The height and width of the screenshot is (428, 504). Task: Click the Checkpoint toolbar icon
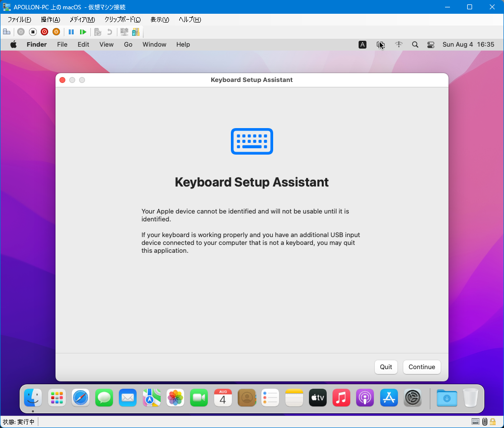pos(98,32)
